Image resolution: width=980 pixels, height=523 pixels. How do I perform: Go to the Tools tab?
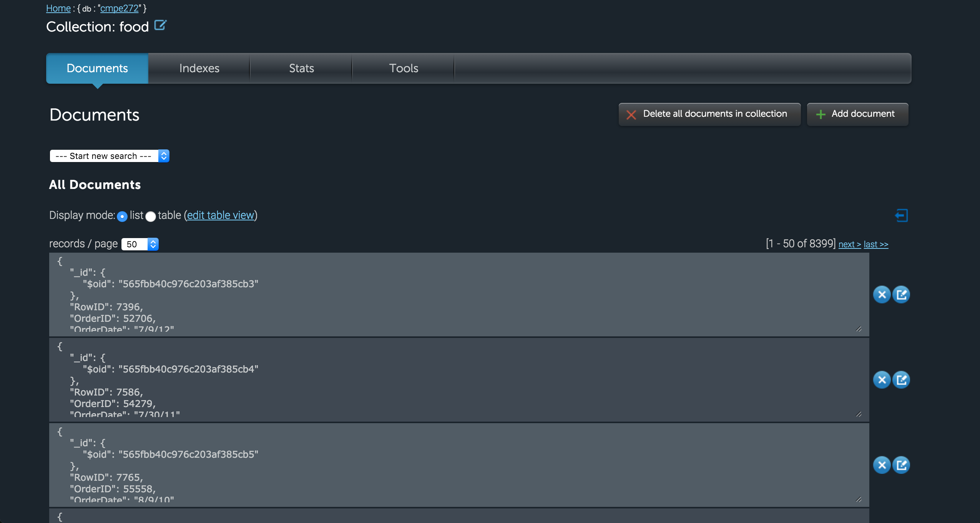click(404, 68)
